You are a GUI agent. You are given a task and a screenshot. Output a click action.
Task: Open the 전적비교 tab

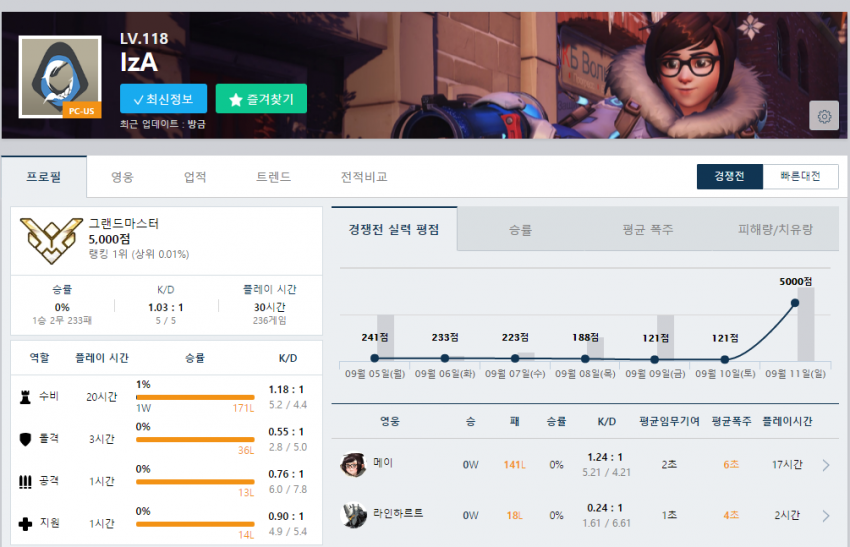(364, 177)
